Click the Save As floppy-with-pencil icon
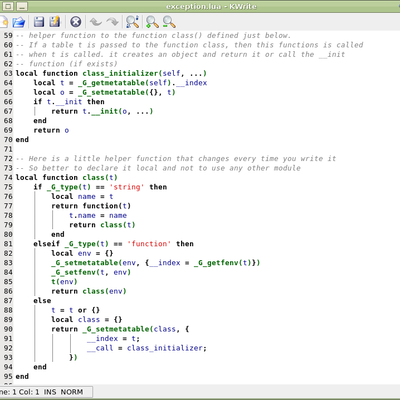The height and width of the screenshot is (400, 400). click(x=55, y=22)
